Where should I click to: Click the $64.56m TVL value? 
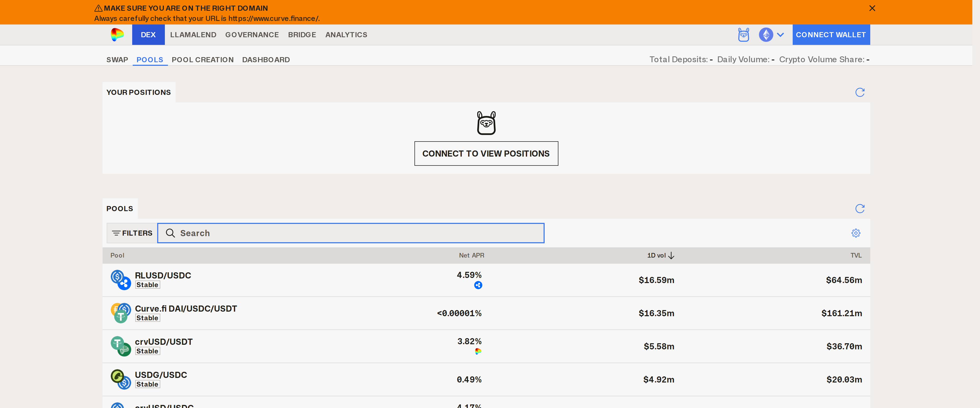pyautogui.click(x=844, y=280)
